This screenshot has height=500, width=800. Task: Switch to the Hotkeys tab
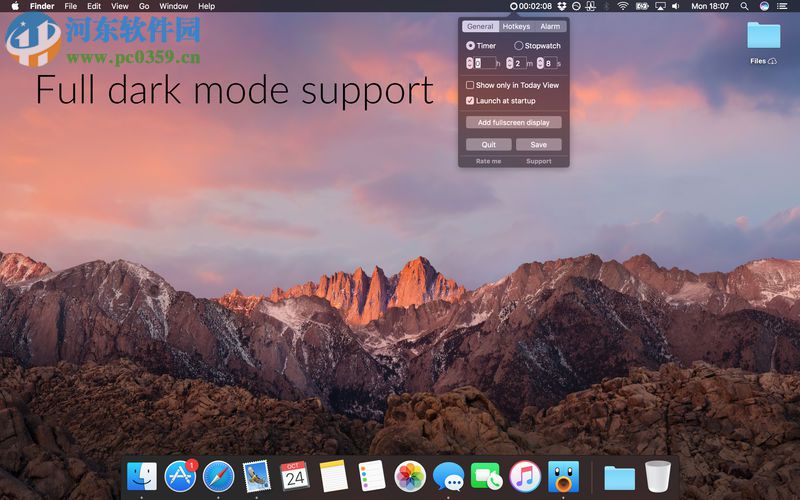516,27
